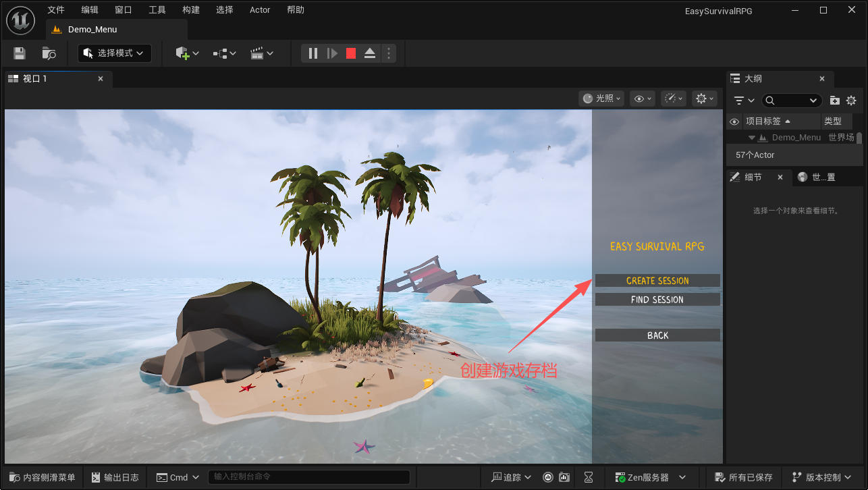868x490 pixels.
Task: Switch to the Demo_Menu level tab
Action: click(116, 30)
